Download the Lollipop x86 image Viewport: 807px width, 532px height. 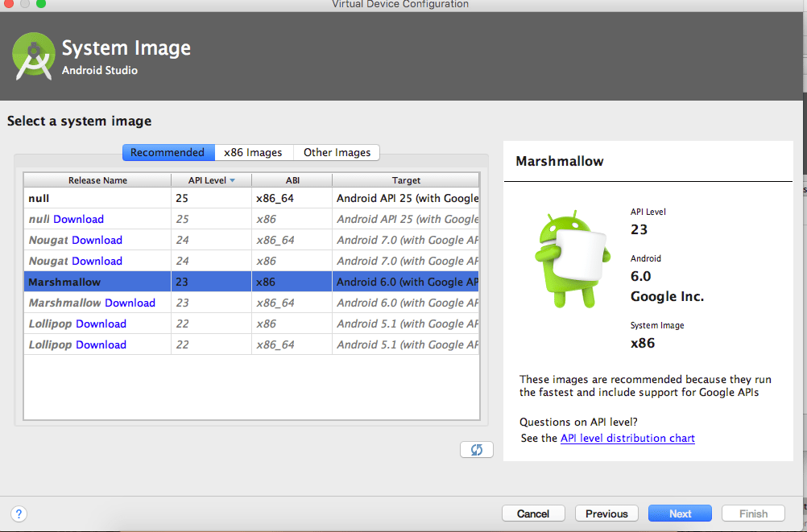[x=101, y=324]
